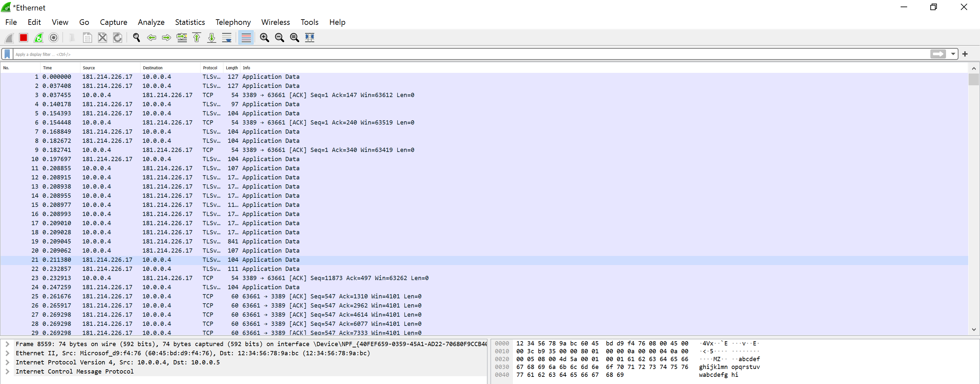Toggle auto-scroll to last packet during capture
The image size is (980, 384).
click(227, 38)
